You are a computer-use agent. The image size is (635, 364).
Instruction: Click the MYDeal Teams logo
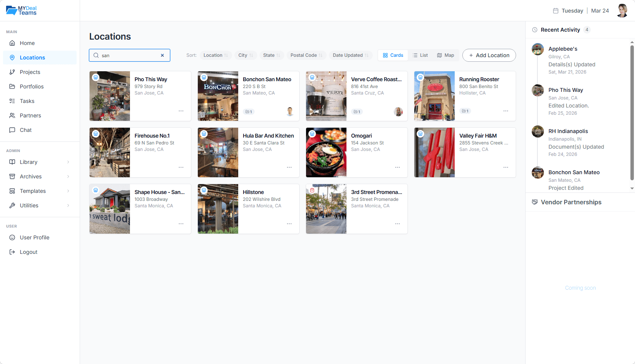[21, 10]
